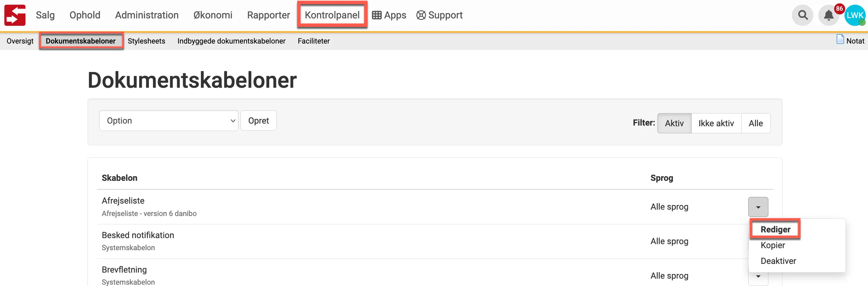Choose Deaktiver from the row menu
Screen dimensions: 868x286
[778, 261]
